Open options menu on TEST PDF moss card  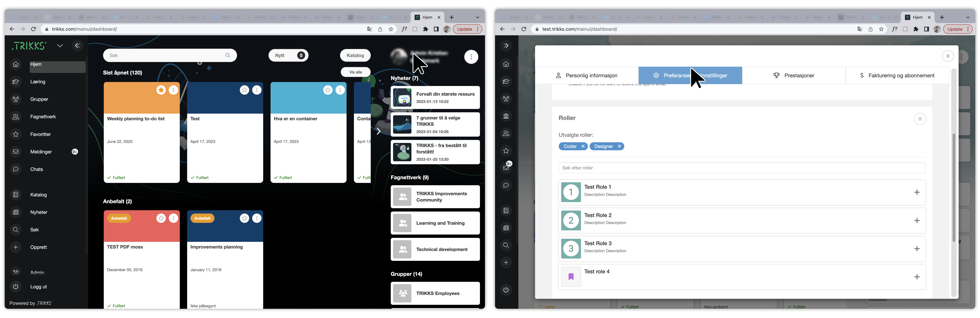pos(174,218)
